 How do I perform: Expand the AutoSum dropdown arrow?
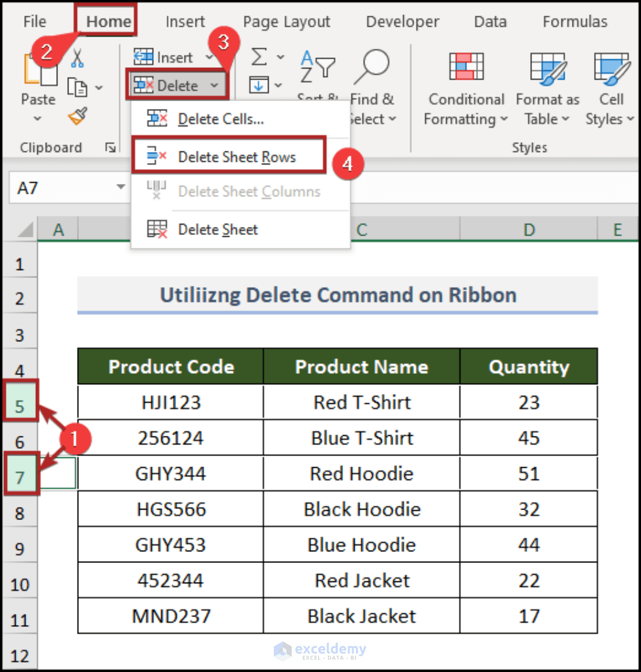pos(279,57)
